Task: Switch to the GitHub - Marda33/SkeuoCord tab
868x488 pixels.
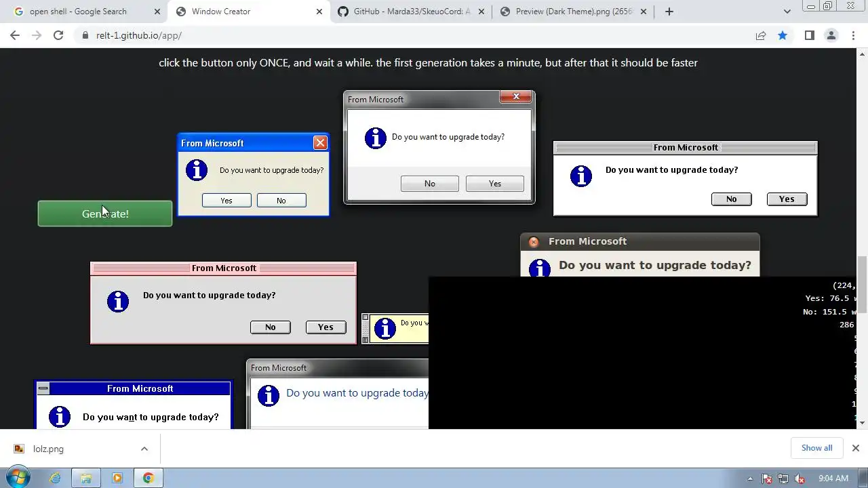Action: click(x=412, y=12)
